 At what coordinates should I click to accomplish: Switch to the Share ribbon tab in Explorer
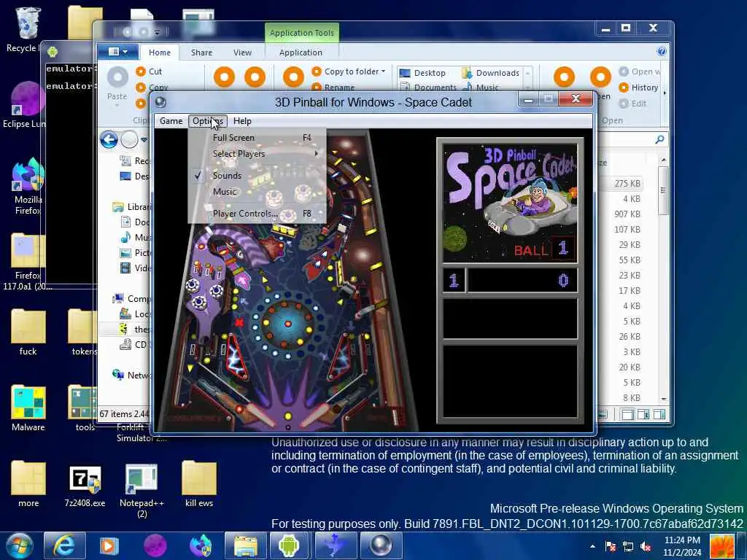coord(201,52)
